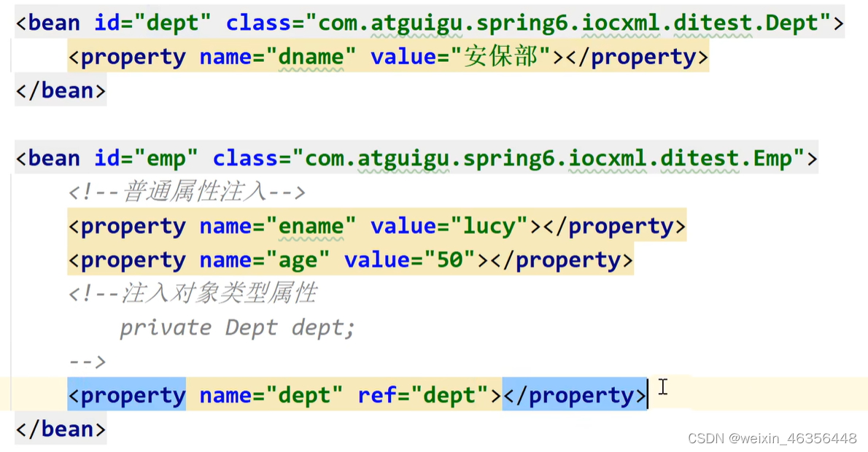Viewport: 868px width, 452px height.
Task: Click the bean id "dept" attribute value
Action: tap(173, 22)
